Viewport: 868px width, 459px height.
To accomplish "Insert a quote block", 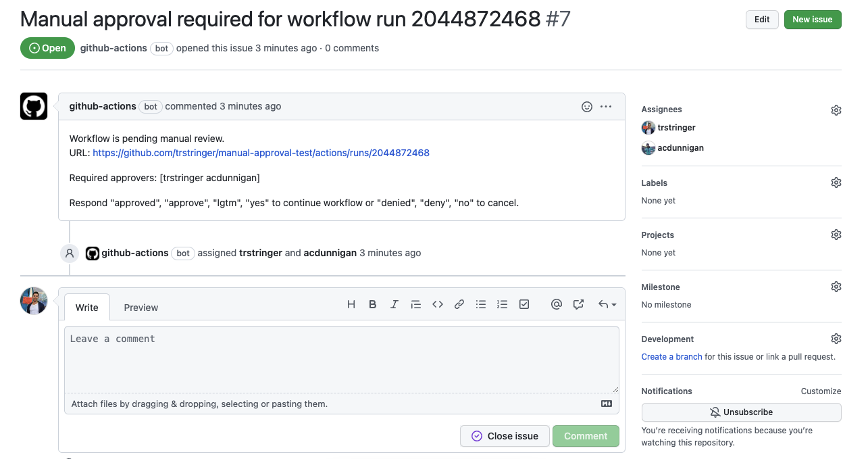I will pyautogui.click(x=416, y=305).
